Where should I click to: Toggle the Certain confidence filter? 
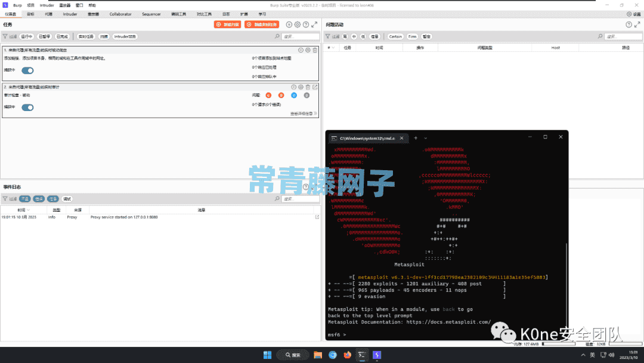pyautogui.click(x=395, y=36)
